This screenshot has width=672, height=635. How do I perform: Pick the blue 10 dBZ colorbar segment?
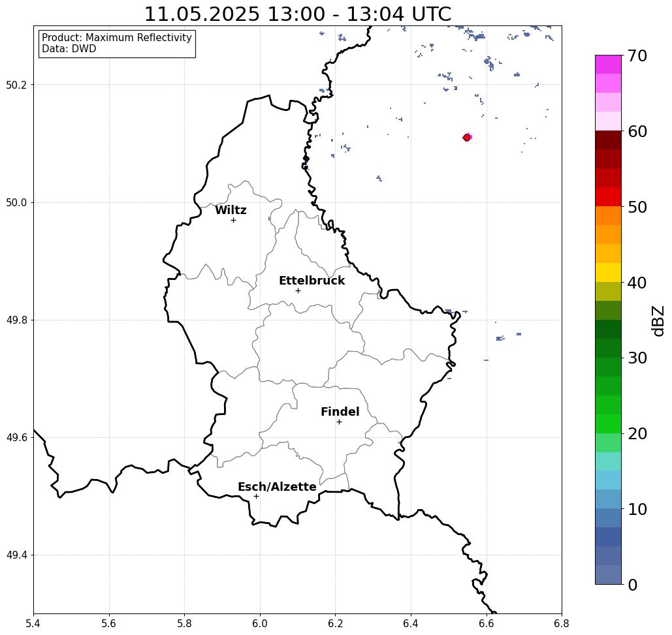tap(608, 499)
